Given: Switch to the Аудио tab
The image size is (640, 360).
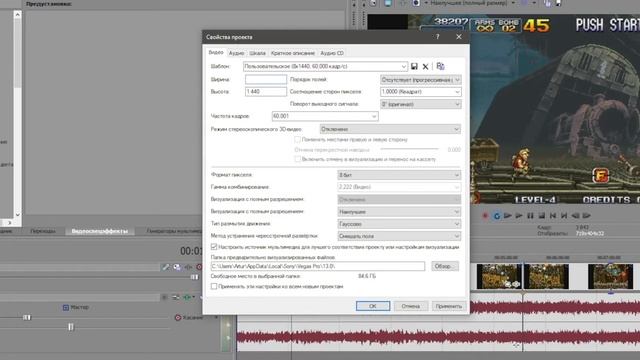Looking at the screenshot, I should tap(236, 53).
